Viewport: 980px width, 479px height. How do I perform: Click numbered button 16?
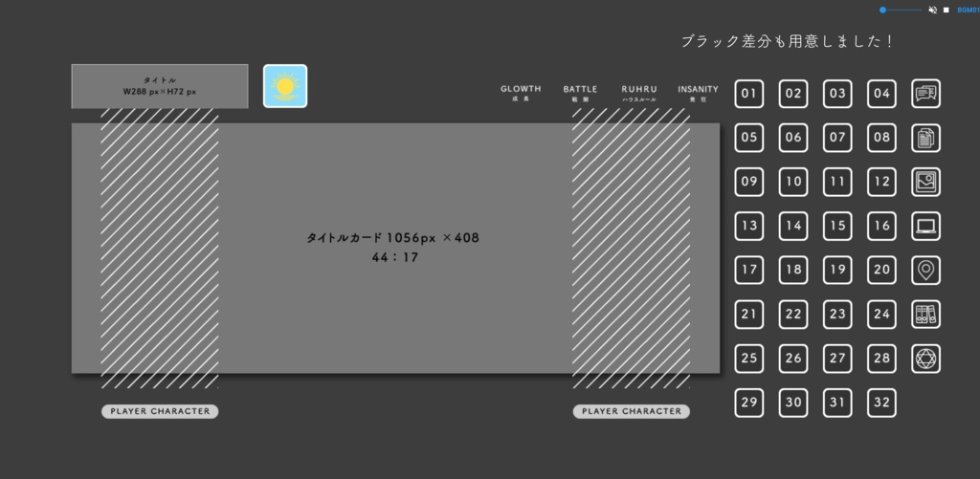(881, 226)
